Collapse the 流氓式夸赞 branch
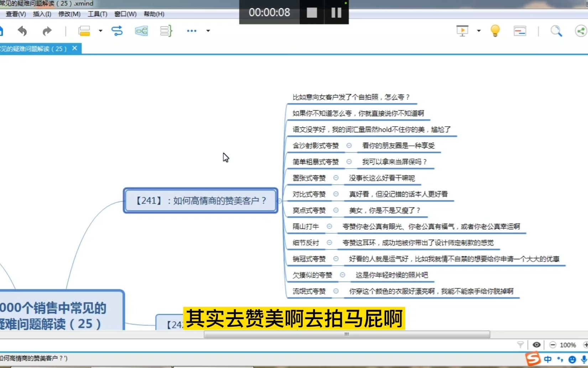Viewport: 588px width, 368px height. click(x=336, y=291)
